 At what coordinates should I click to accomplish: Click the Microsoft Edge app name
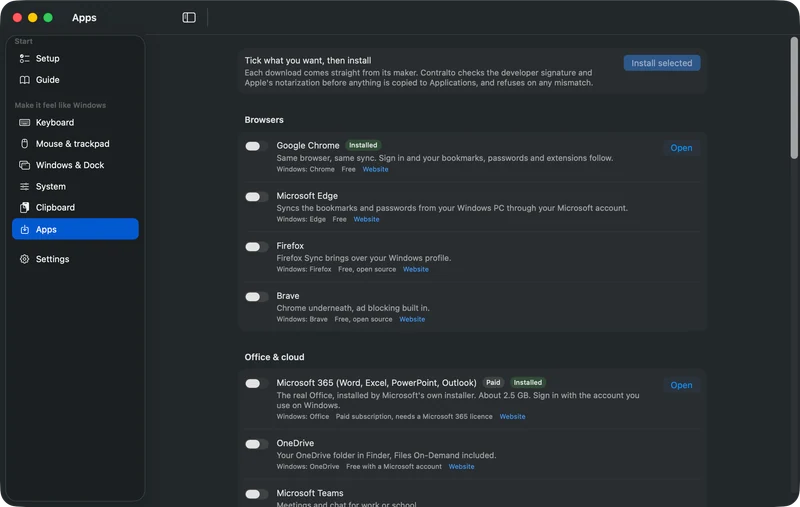point(307,196)
